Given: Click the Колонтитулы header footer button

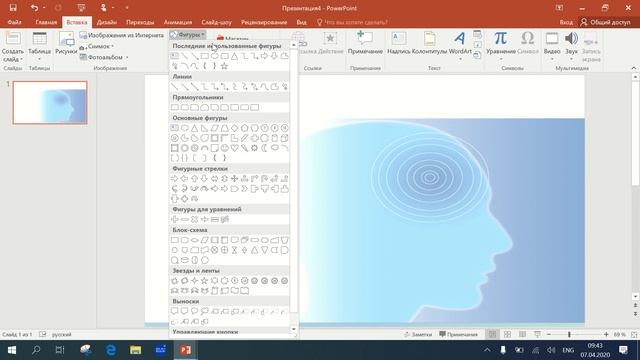Looking at the screenshot, I should tap(429, 42).
